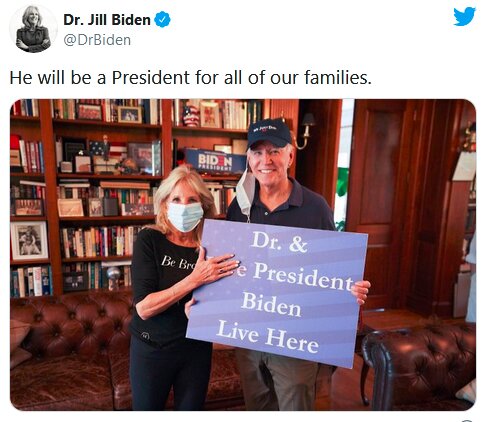
Task: Click the framed black-and-white photo on shelf
Action: [29, 241]
